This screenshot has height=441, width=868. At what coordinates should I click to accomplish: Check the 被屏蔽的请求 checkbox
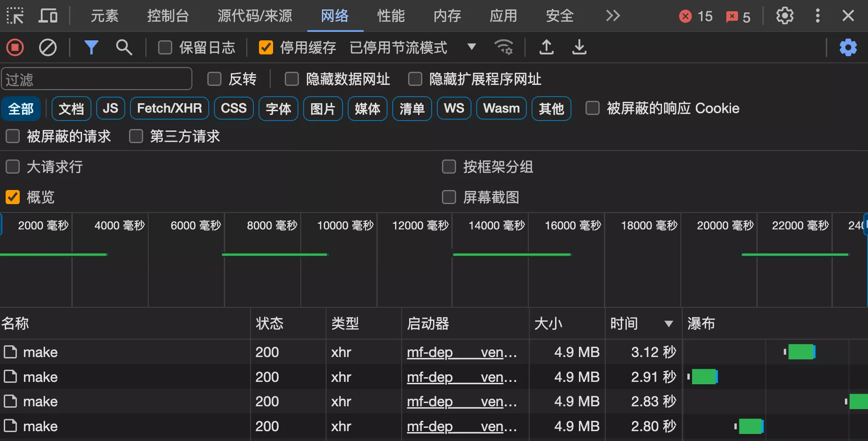[13, 137]
